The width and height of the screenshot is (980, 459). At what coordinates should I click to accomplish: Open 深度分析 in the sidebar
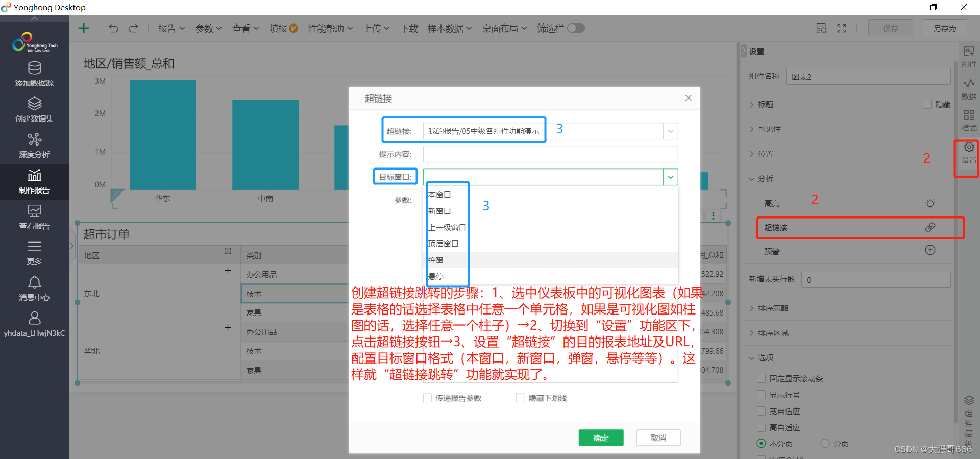coord(34,146)
